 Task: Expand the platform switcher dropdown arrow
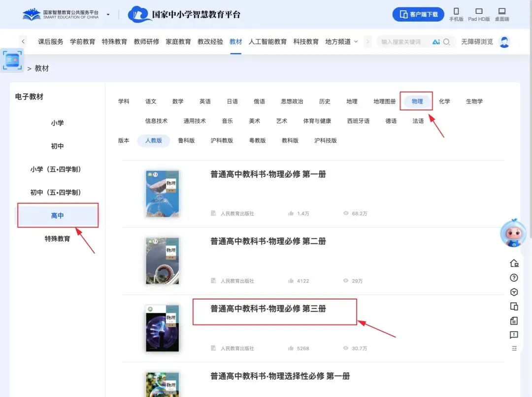click(x=108, y=15)
